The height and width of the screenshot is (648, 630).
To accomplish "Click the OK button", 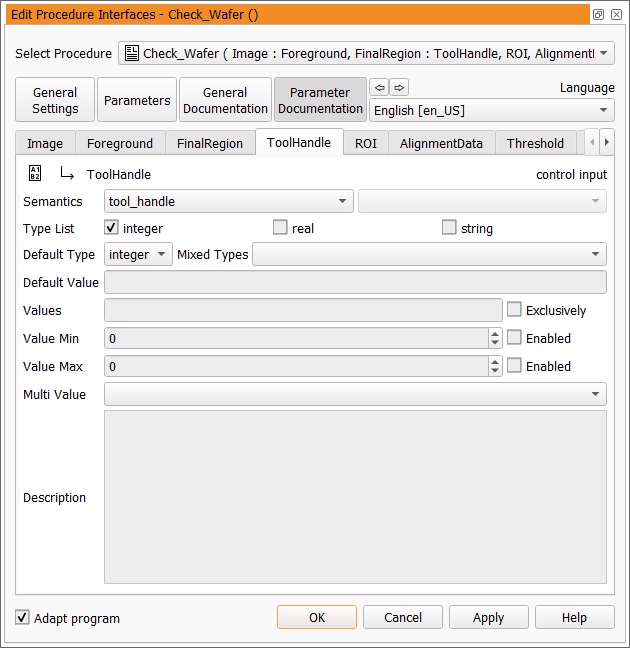I will 317,617.
